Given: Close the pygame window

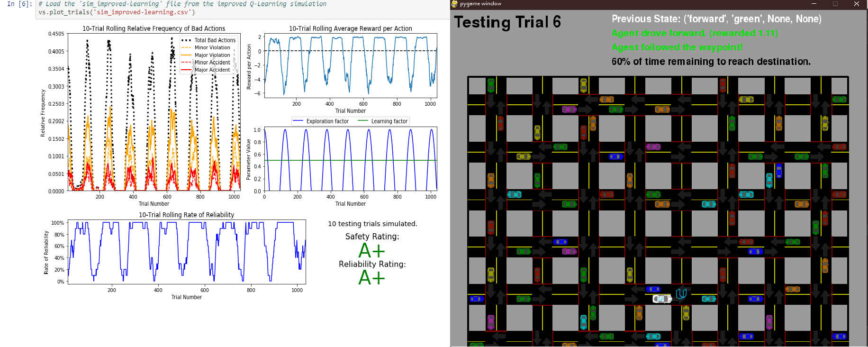Looking at the screenshot, I should [x=857, y=4].
